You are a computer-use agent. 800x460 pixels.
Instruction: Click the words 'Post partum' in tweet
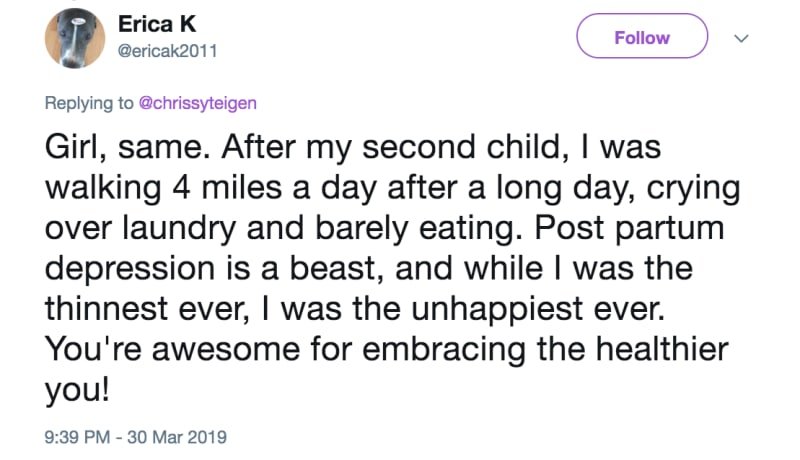629,229
